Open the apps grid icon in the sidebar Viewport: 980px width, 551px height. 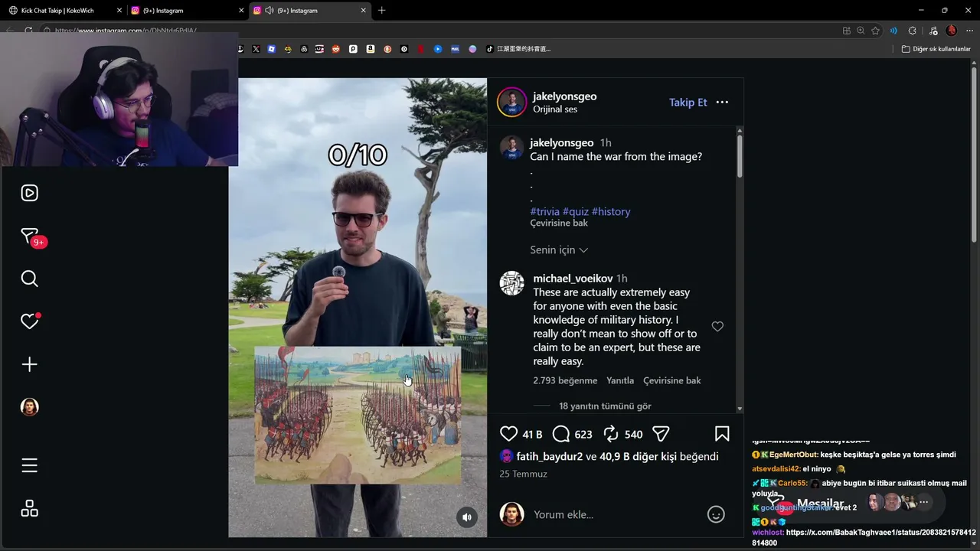click(x=29, y=508)
